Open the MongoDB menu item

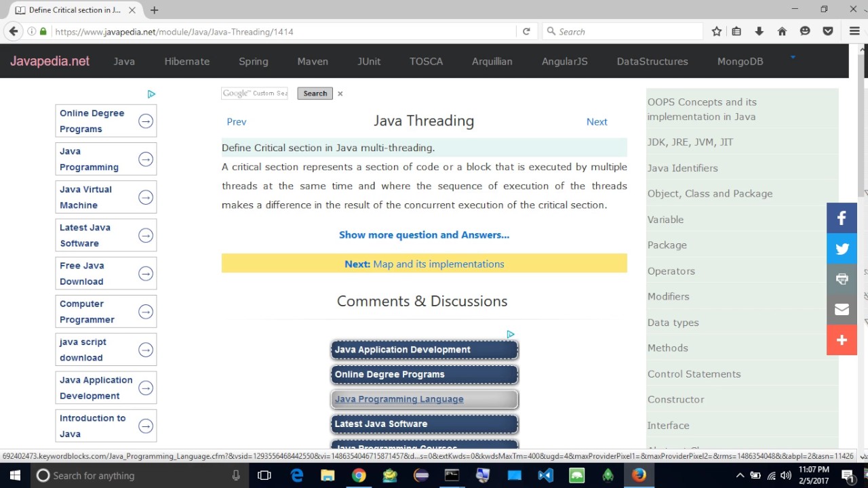click(741, 61)
